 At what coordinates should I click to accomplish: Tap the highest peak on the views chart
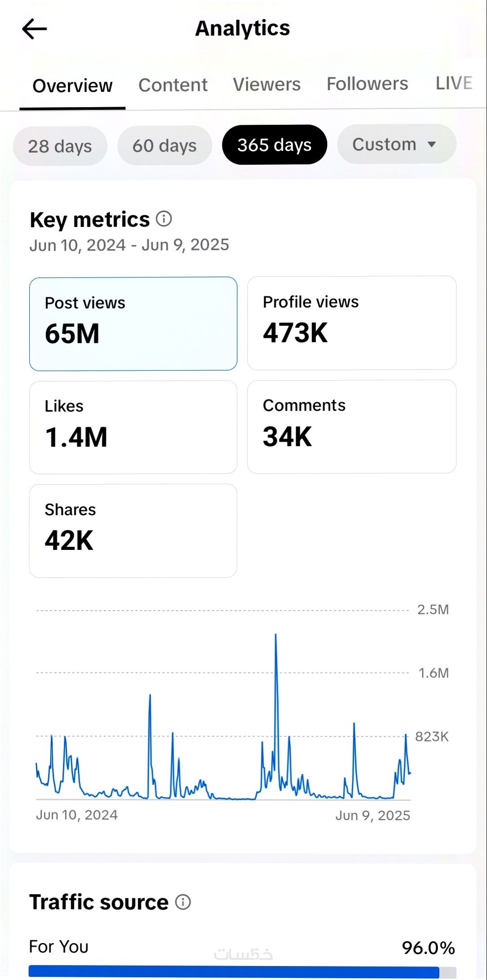(275, 635)
